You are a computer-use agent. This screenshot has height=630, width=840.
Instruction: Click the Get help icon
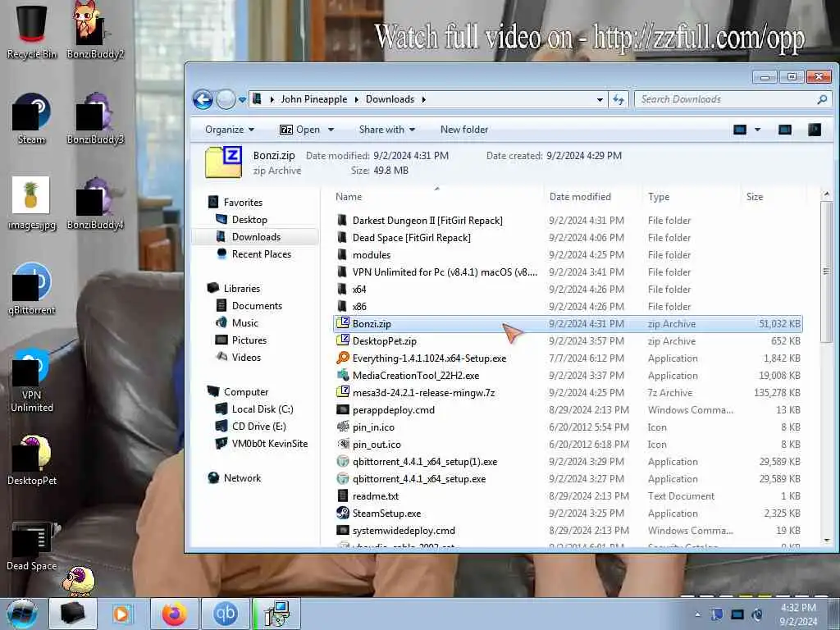tap(815, 130)
